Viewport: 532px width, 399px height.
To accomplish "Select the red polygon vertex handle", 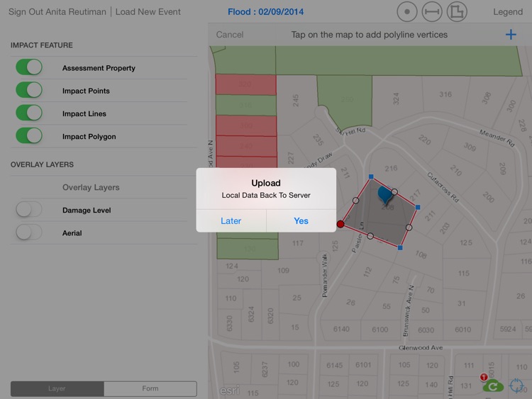I will coord(340,224).
